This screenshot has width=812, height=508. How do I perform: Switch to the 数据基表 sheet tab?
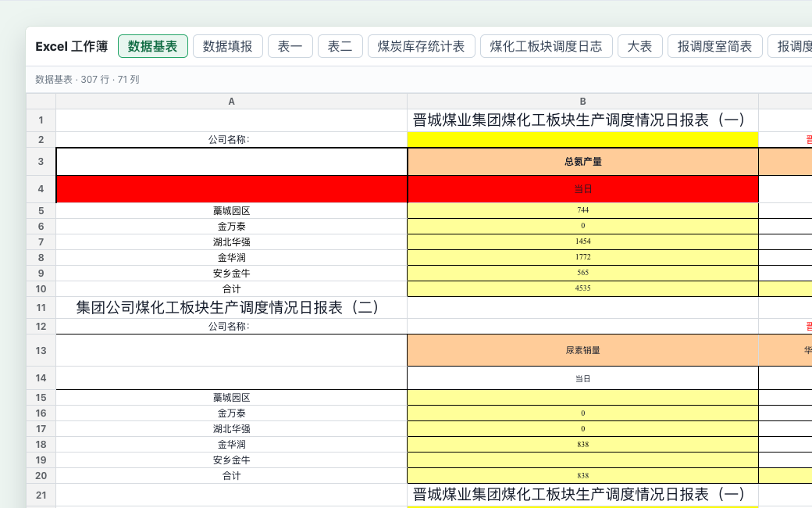click(153, 46)
